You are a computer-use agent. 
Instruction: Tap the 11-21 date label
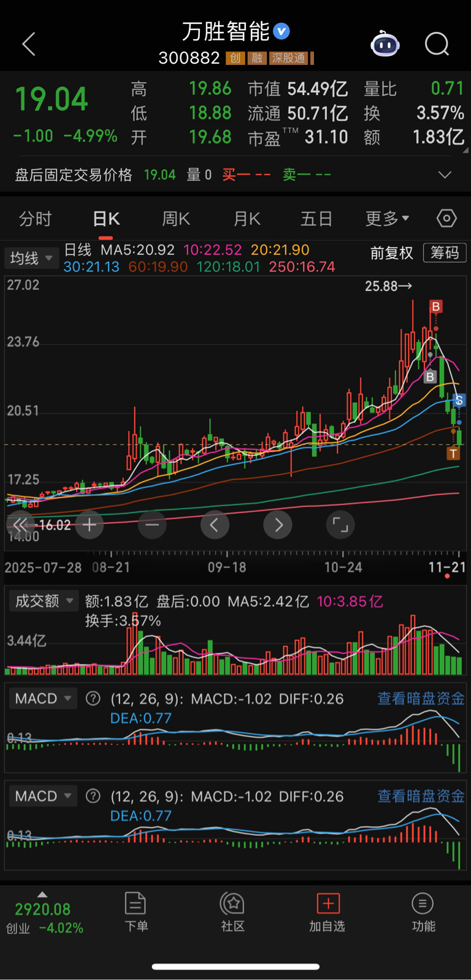[x=447, y=568]
